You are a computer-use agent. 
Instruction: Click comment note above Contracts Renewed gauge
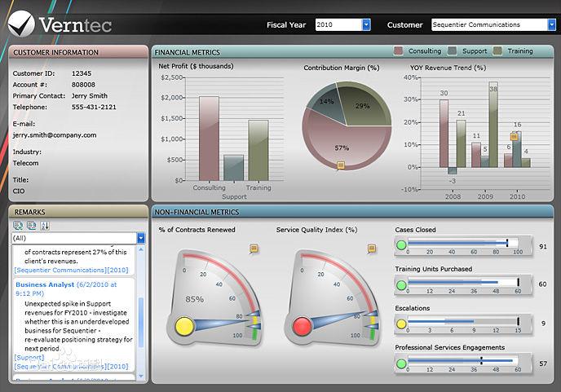click(x=254, y=248)
